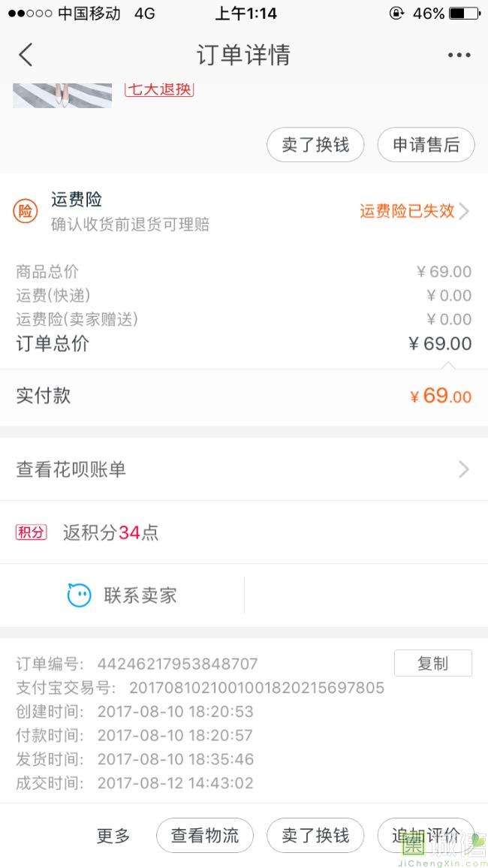Open the three-dot more options menu
The width and height of the screenshot is (488, 868).
click(x=459, y=55)
